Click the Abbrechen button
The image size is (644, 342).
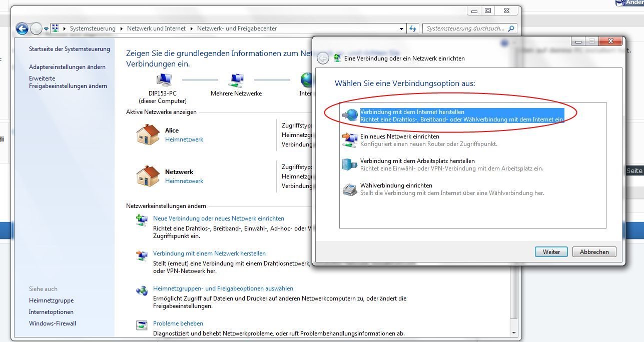594,252
